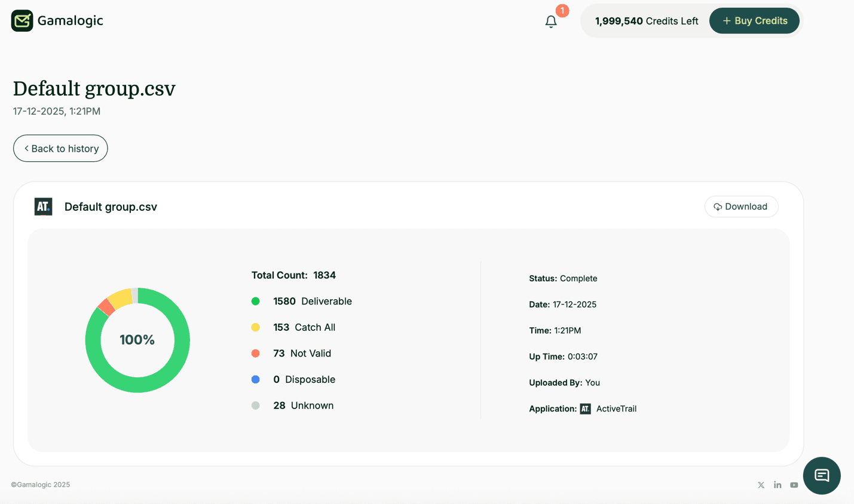
Task: Click the 1,999,540 Credits Left display
Action: [x=646, y=20]
